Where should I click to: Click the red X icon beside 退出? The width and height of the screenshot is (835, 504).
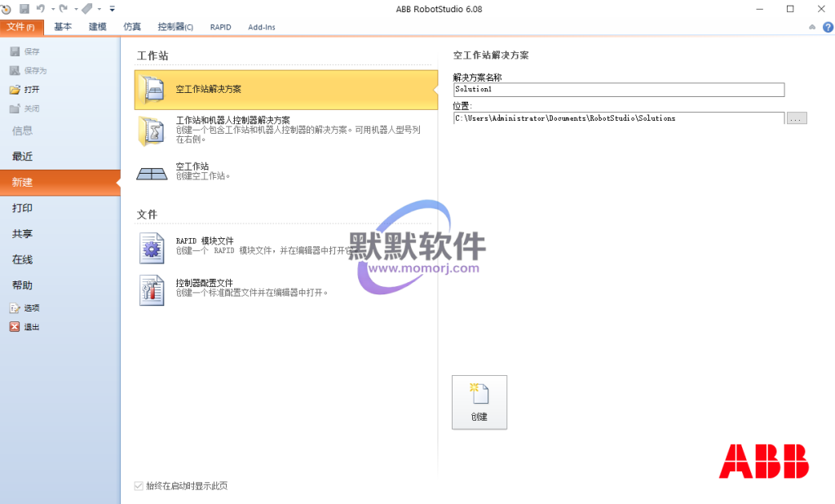(15, 327)
